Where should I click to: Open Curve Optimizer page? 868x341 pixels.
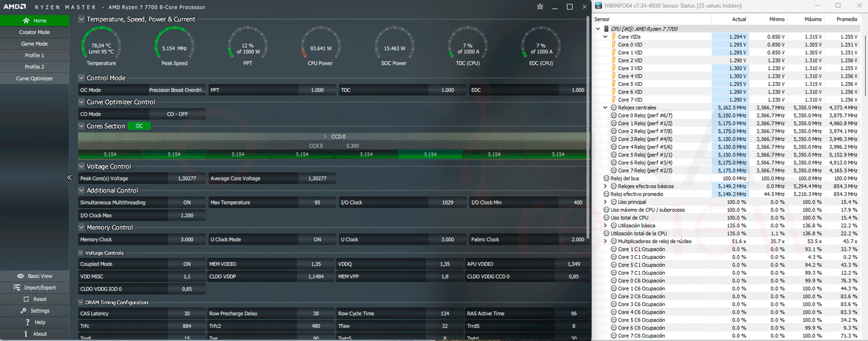(34, 78)
